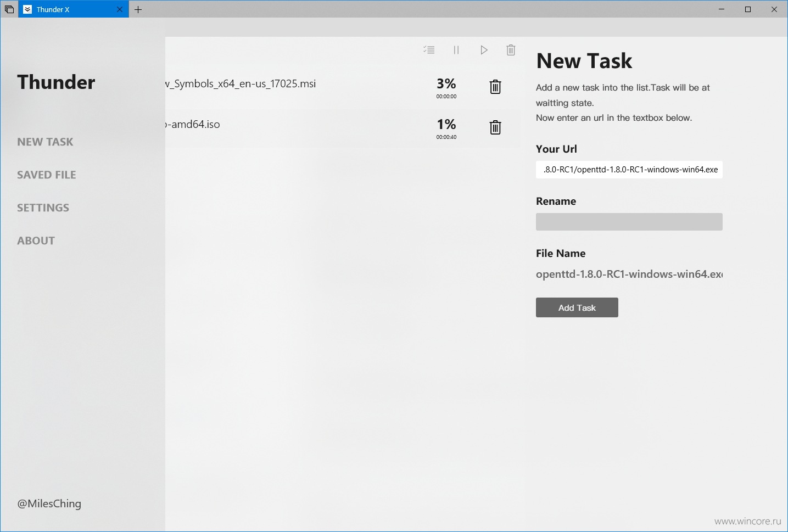Go to SETTINGS in the sidebar
788x532 pixels.
(x=43, y=208)
